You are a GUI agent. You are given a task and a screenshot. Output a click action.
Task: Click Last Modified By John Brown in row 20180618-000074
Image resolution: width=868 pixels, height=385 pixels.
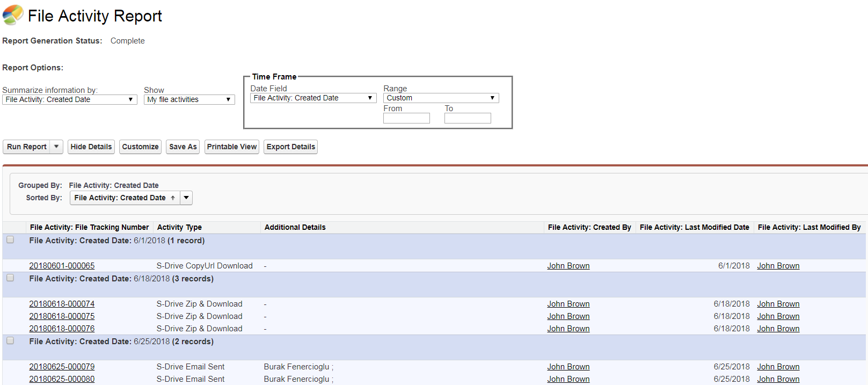click(778, 304)
